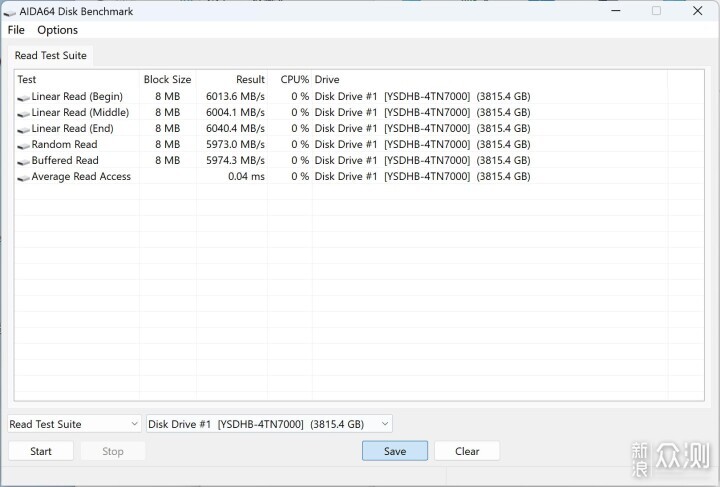Screen dimensions: 720x487
Task: Start the disk benchmark
Action: point(41,451)
